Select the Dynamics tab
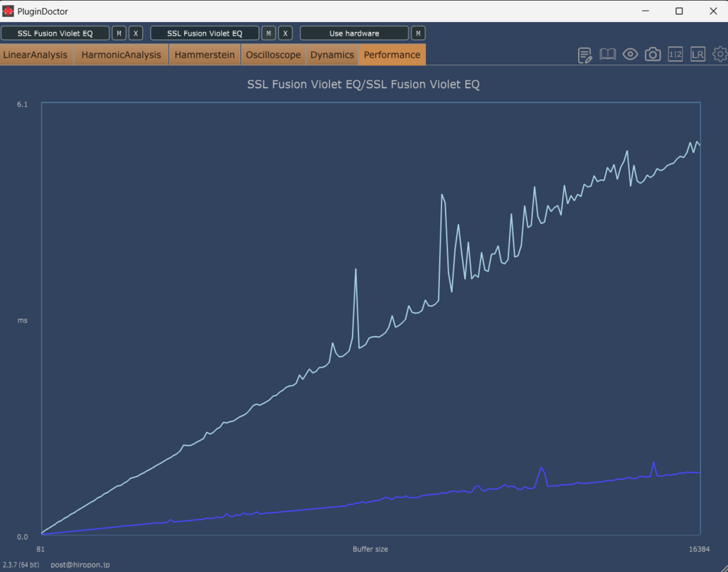The width and height of the screenshot is (728, 572). coord(332,55)
